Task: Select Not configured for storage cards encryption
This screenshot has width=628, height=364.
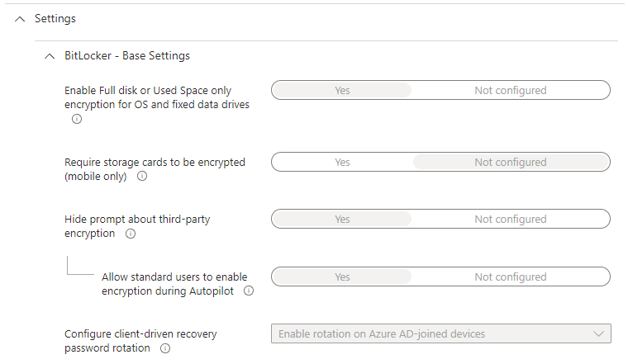Action: 511,162
